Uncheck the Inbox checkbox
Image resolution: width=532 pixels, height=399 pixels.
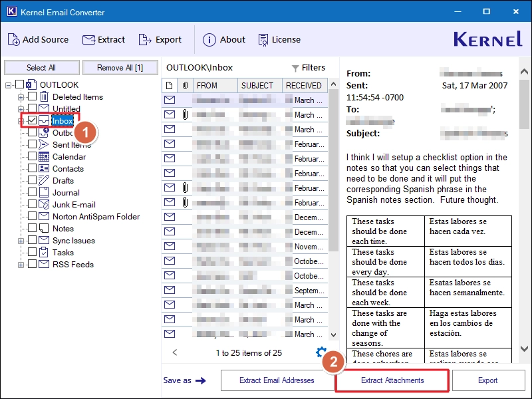[x=32, y=120]
